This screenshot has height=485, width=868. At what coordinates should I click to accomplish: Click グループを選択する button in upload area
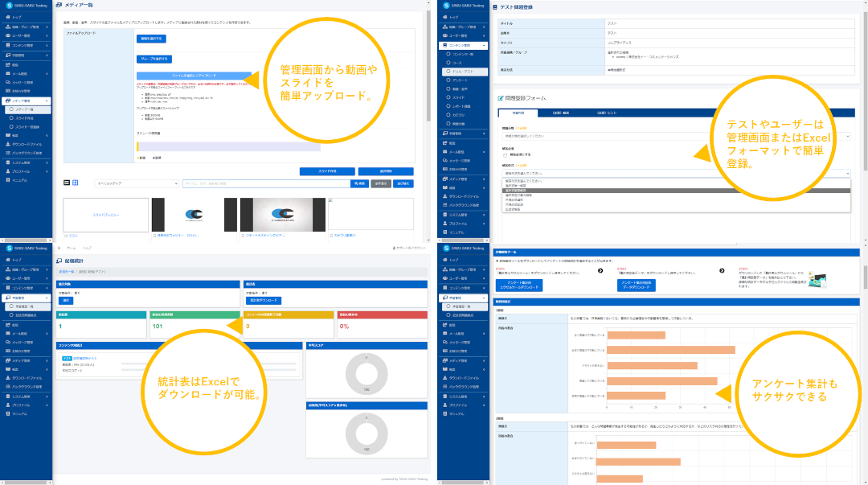coord(154,59)
